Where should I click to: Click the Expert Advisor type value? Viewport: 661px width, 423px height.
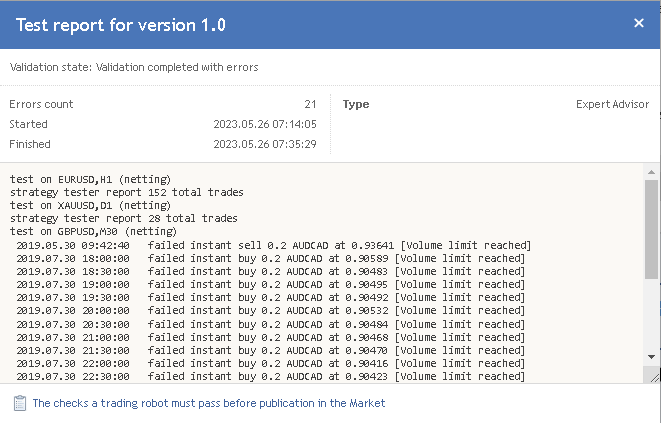(x=613, y=104)
